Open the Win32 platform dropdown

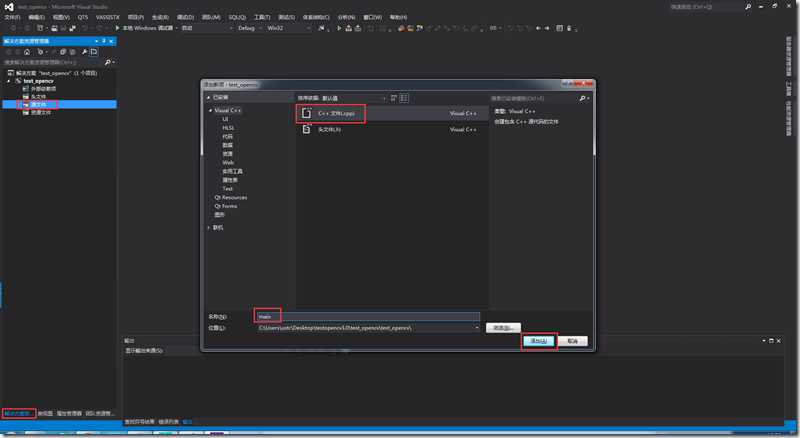pos(288,28)
